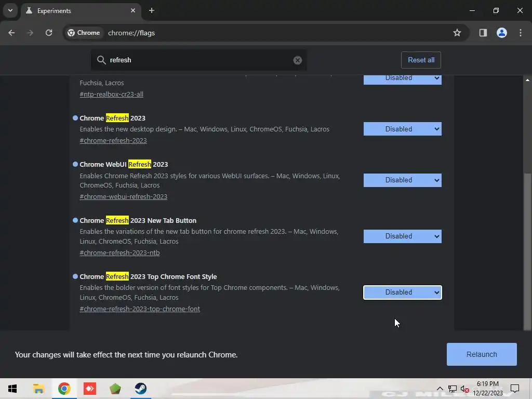Viewport: 532px width, 399px height.
Task: Click Chrome Refresh 2023 Top Chrome Font Style title
Action: (148, 276)
